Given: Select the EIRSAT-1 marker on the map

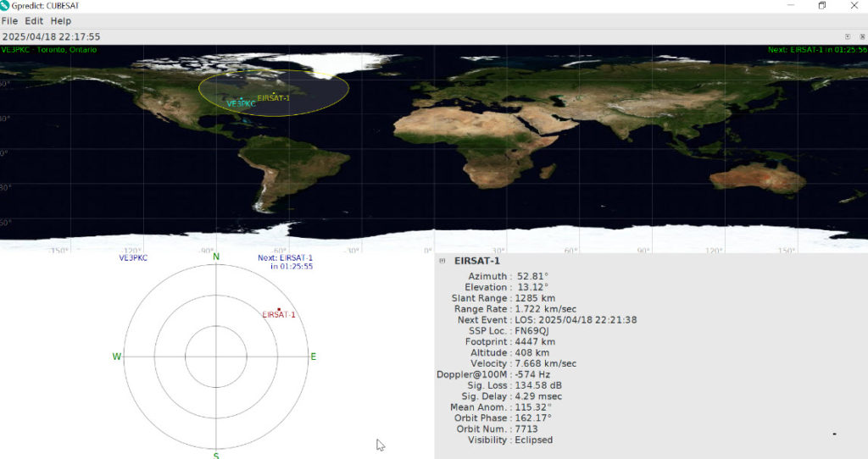Looking at the screenshot, I should click(274, 94).
